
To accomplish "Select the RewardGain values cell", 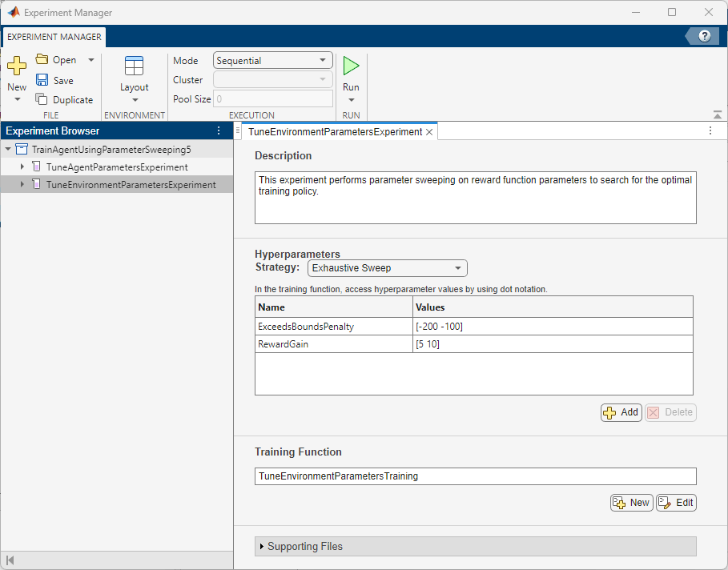I will point(553,344).
